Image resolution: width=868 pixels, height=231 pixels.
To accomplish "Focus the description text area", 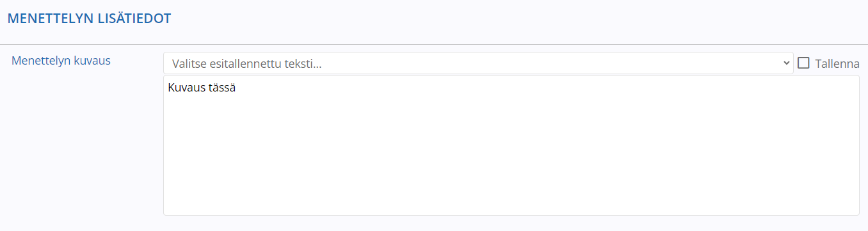I will 511,145.
